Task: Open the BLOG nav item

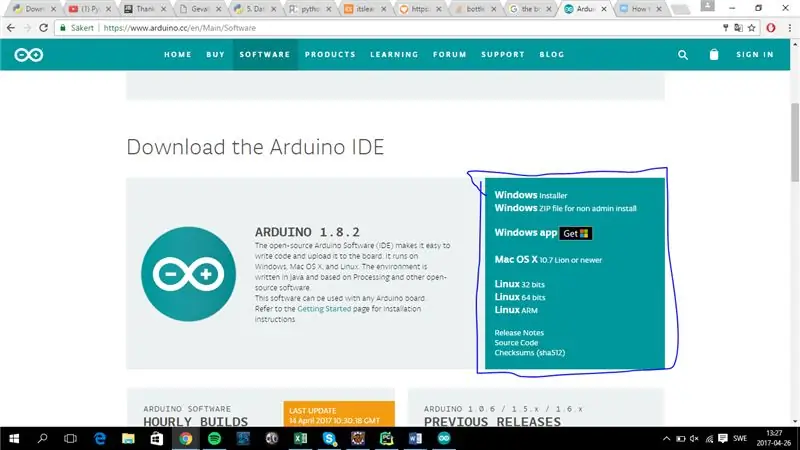Action: [552, 55]
